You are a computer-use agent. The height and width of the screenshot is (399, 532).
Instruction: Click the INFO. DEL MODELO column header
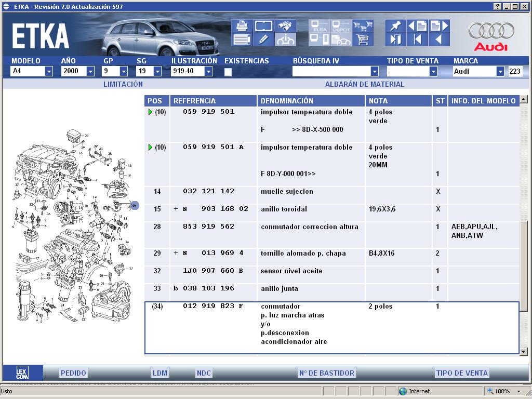click(484, 101)
